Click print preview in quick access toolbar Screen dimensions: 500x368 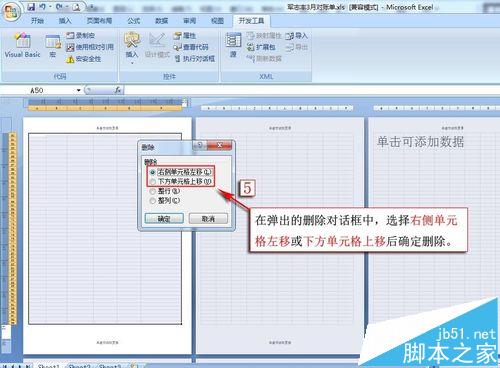(x=76, y=7)
